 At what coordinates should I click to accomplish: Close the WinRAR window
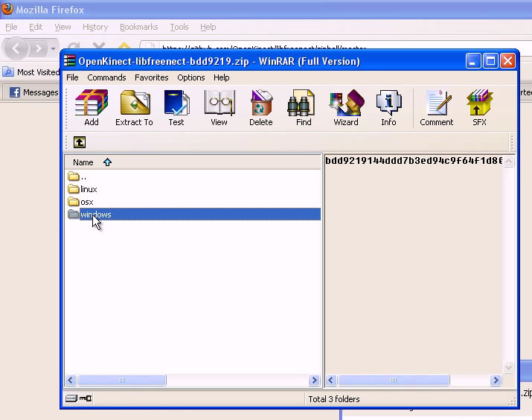(x=507, y=61)
